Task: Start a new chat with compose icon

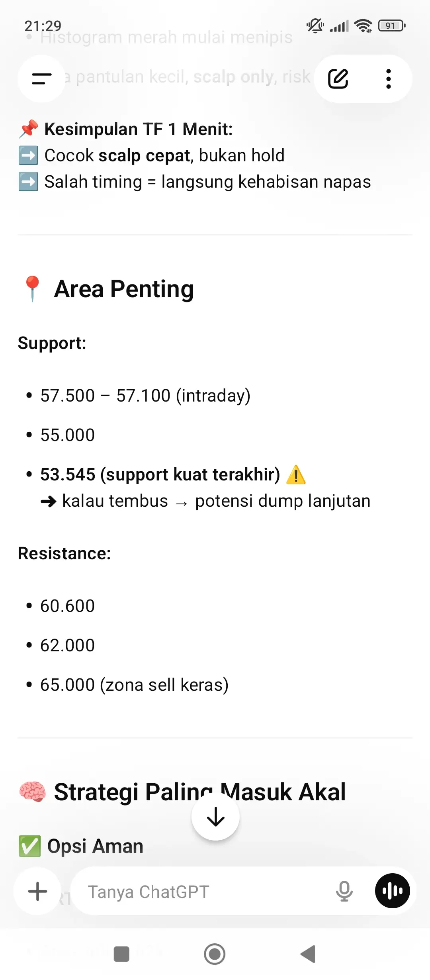Action: point(338,78)
